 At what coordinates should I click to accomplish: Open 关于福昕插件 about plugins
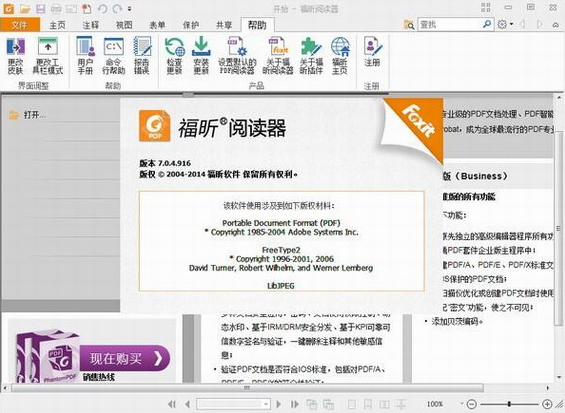coord(311,55)
